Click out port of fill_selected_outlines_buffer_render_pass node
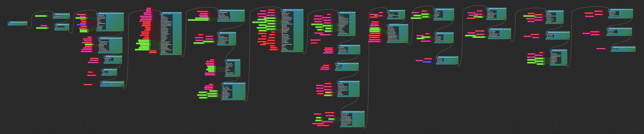644x134 pixels. coord(123,87)
